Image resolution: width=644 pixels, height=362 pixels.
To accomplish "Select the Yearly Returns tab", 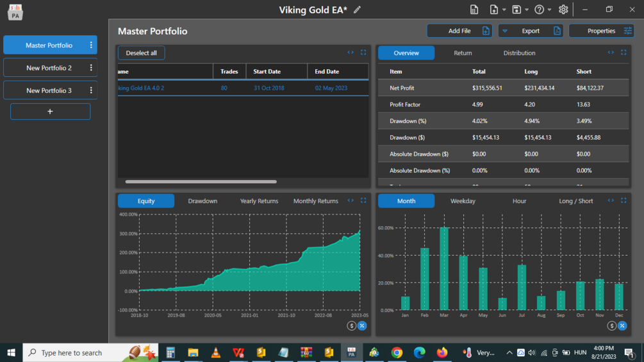I will click(x=259, y=201).
